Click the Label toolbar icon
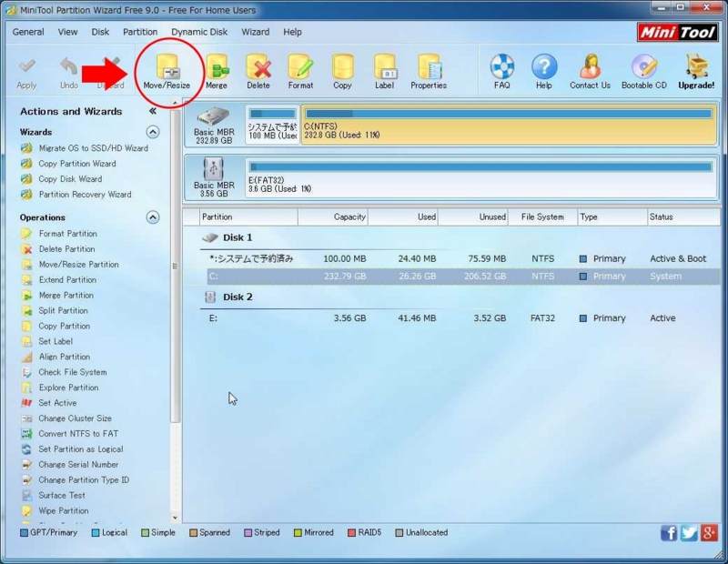Screen dimensions: 728x564 [384, 72]
